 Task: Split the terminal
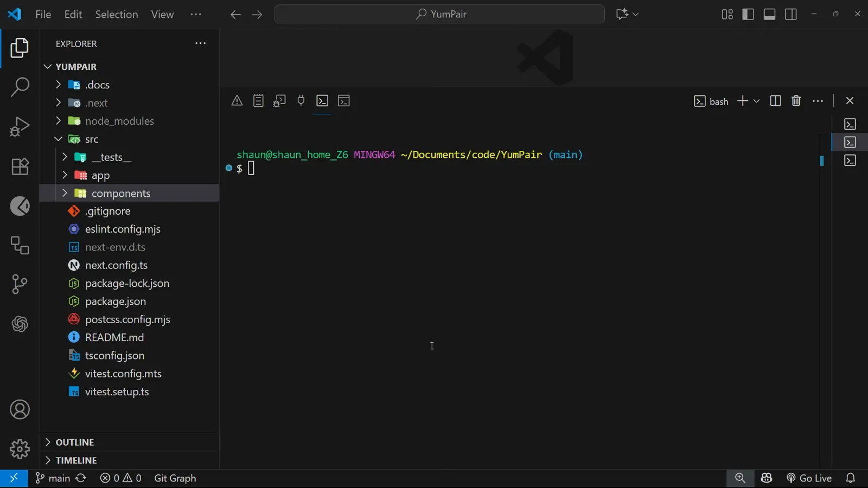[776, 101]
